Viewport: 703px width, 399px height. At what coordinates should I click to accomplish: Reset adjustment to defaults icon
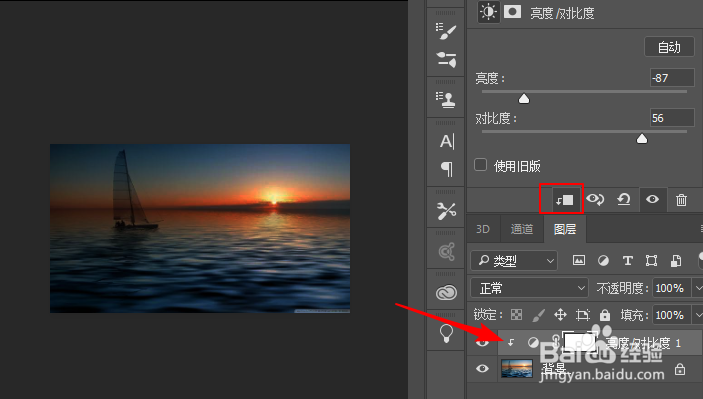(x=624, y=199)
